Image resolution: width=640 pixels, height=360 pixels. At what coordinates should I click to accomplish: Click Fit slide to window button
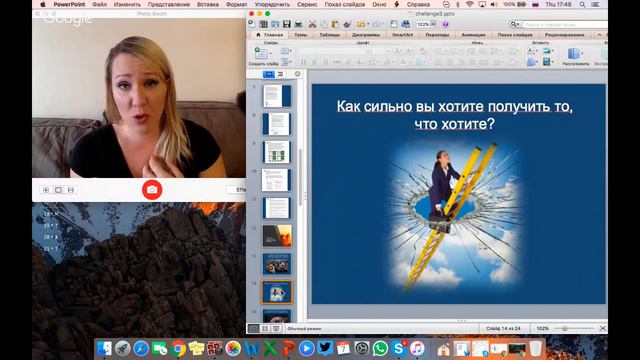(603, 328)
